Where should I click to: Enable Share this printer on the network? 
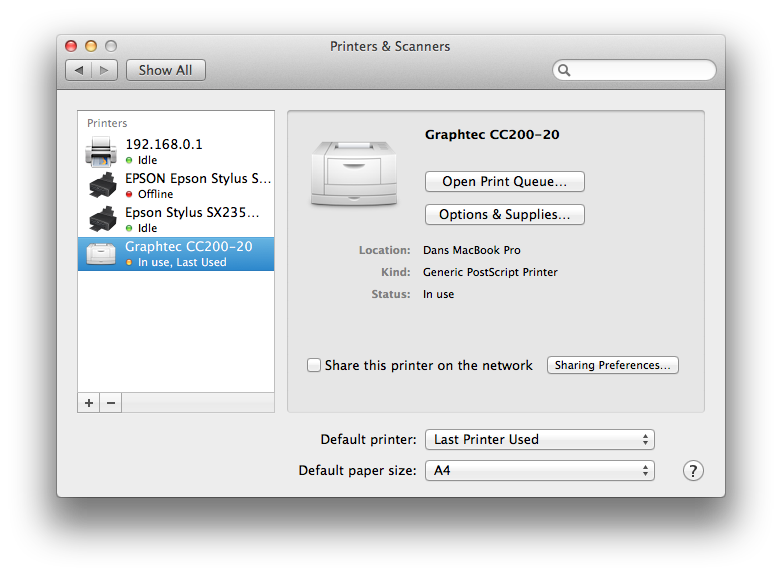coord(314,365)
